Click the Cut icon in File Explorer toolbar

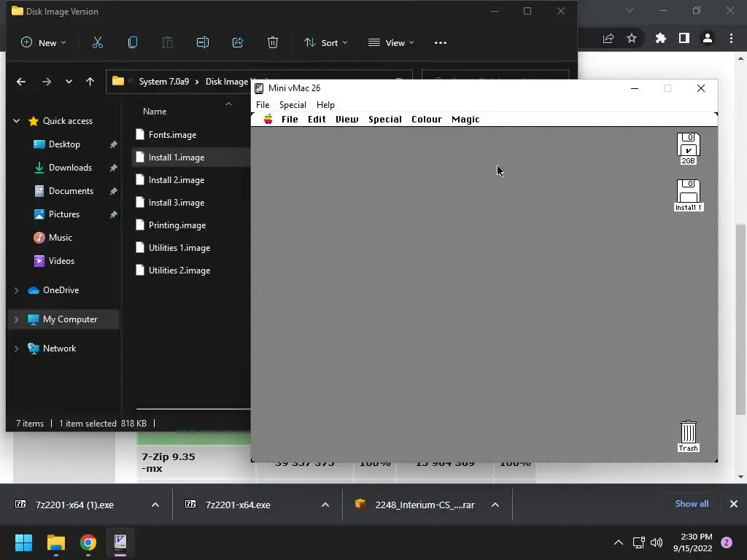coord(98,42)
